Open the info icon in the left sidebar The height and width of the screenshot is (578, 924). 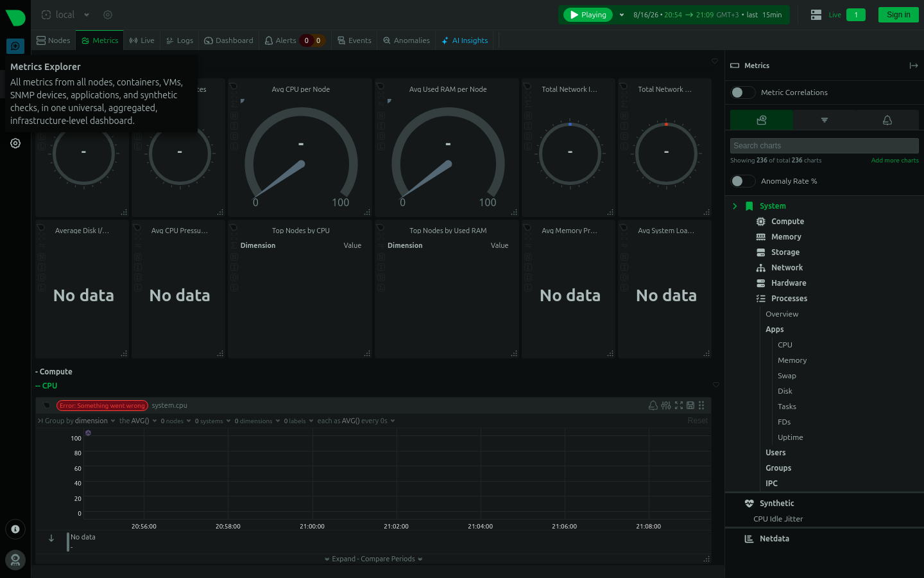tap(15, 529)
